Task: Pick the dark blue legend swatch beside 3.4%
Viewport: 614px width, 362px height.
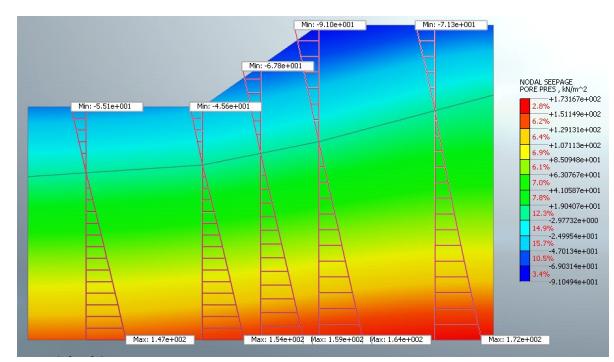Action: coord(525,274)
